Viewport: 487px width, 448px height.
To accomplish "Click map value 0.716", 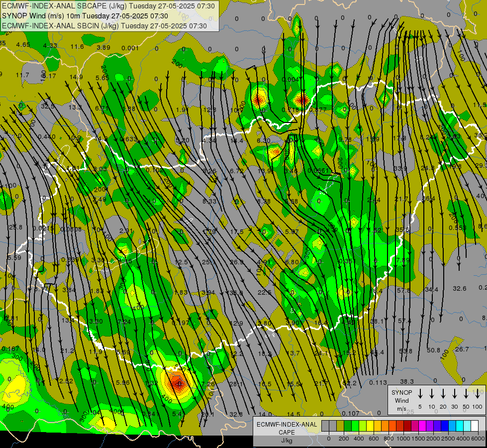I will 291,110.
